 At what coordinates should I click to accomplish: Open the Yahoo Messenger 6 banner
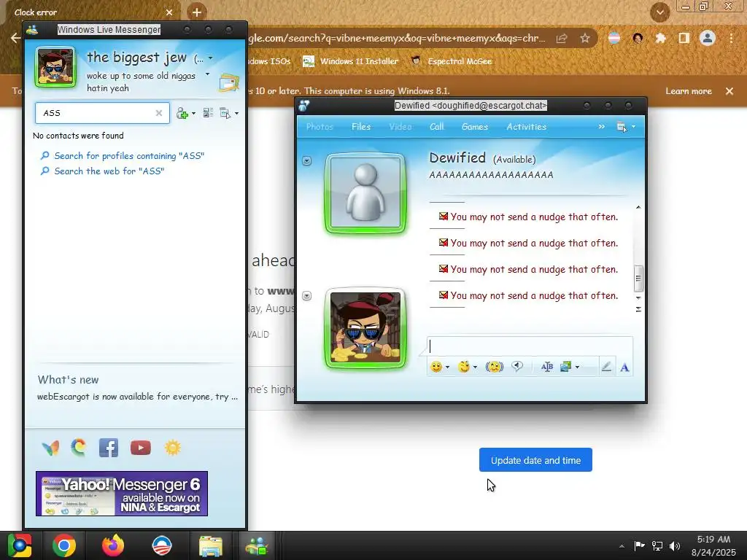[x=122, y=494]
